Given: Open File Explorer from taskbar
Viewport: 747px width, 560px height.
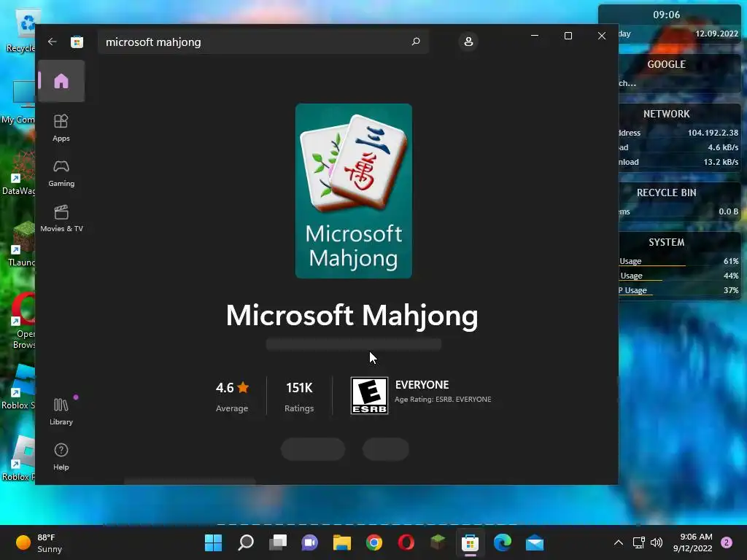Looking at the screenshot, I should pos(342,542).
